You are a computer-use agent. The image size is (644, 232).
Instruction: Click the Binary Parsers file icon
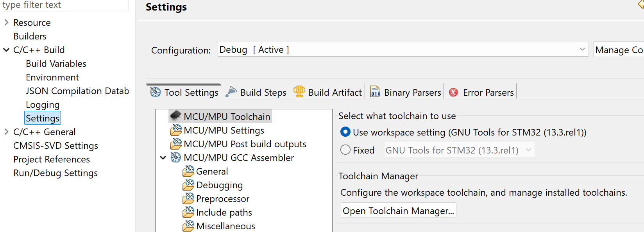[375, 92]
